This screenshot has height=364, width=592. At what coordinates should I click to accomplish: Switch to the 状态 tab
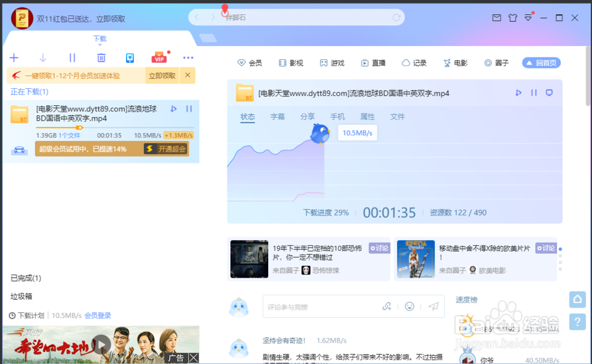(x=247, y=117)
